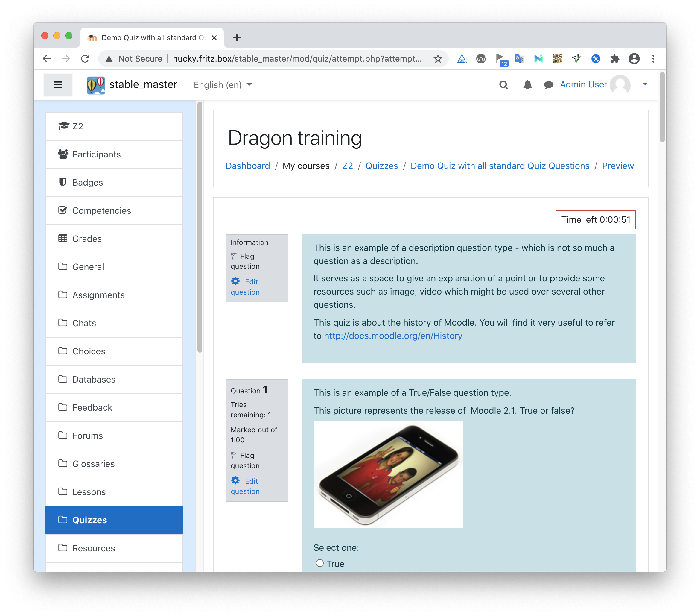This screenshot has width=700, height=616.
Task: Click the Preview breadcrumb link
Action: pos(617,166)
